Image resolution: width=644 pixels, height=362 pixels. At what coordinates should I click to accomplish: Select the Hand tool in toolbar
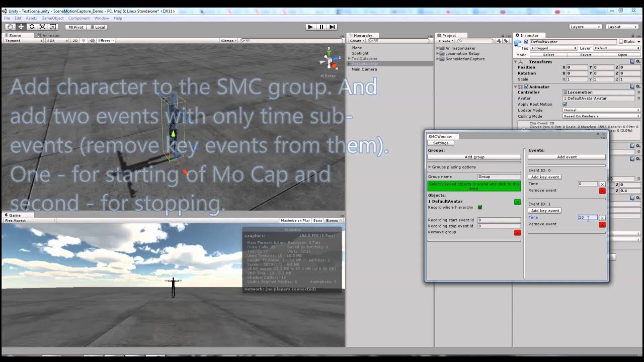coord(10,27)
